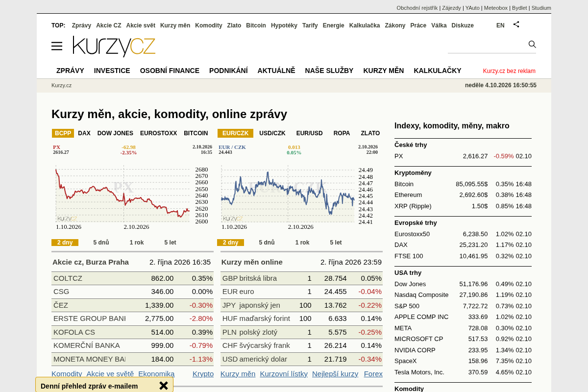588x392 pixels.
Task: Switch to USD/CZK chart tab
Action: (x=272, y=133)
